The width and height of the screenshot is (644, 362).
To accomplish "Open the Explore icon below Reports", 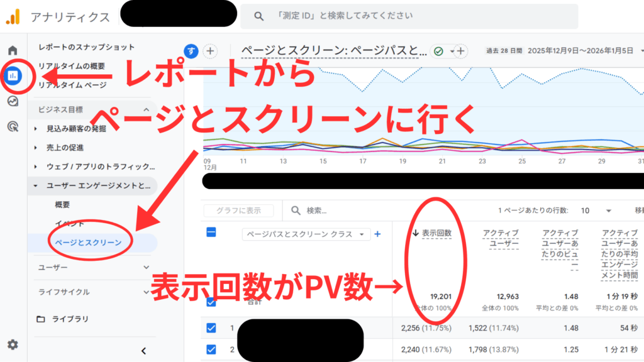I will [x=14, y=102].
